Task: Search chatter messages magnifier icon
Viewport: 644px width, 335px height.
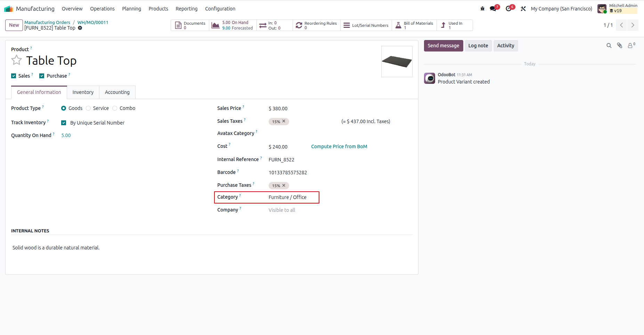Action: [x=609, y=46]
